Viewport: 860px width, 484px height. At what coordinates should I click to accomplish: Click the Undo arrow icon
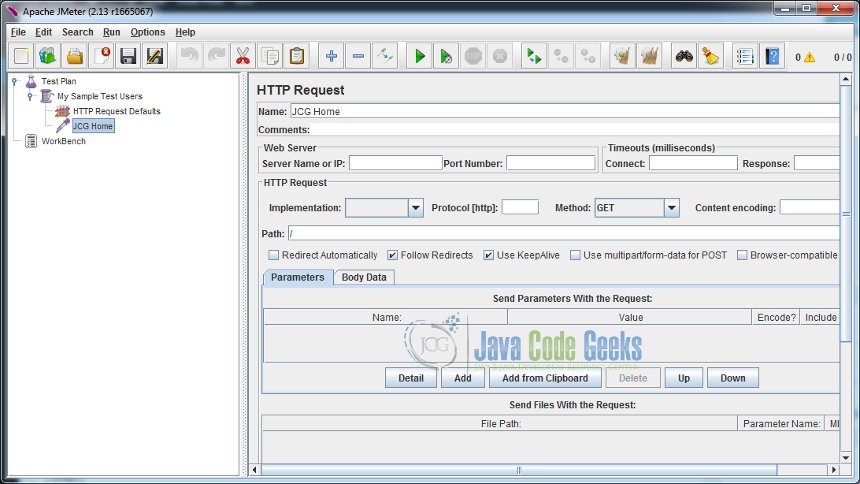[x=190, y=56]
